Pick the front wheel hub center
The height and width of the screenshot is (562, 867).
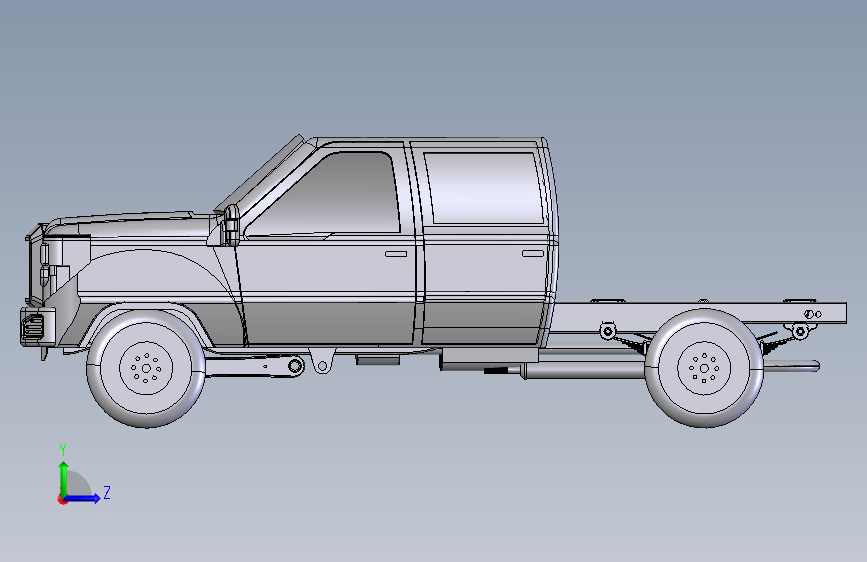[146, 368]
